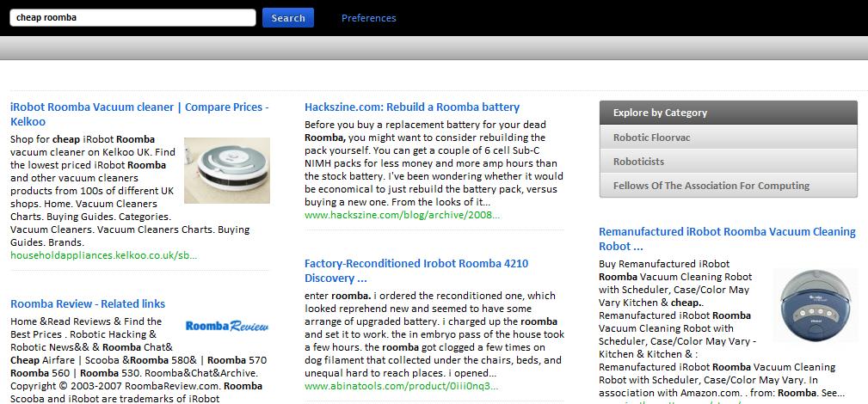Click the white Roomba vacuum thumbnail image

click(227, 170)
